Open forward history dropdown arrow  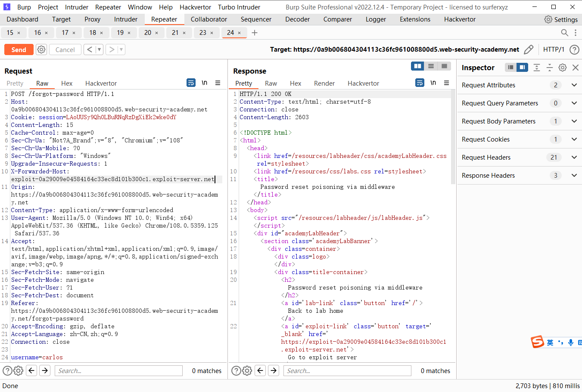coord(121,49)
